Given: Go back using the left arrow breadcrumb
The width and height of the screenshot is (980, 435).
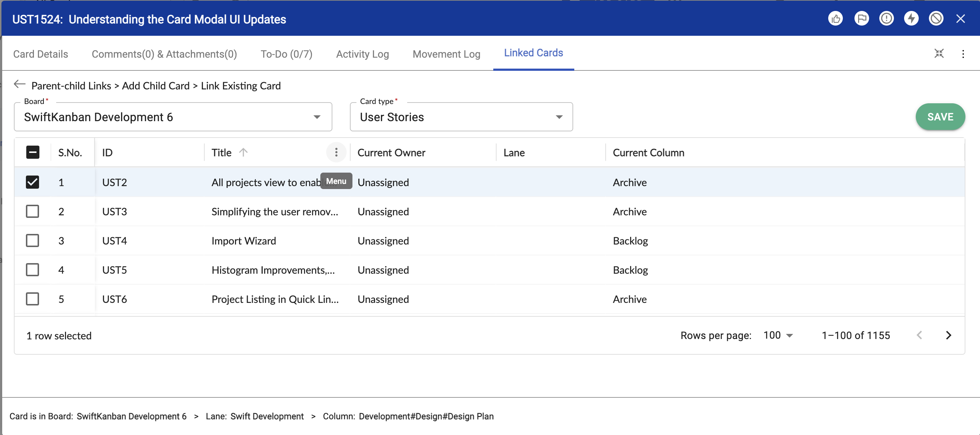Looking at the screenshot, I should pyautogui.click(x=19, y=85).
